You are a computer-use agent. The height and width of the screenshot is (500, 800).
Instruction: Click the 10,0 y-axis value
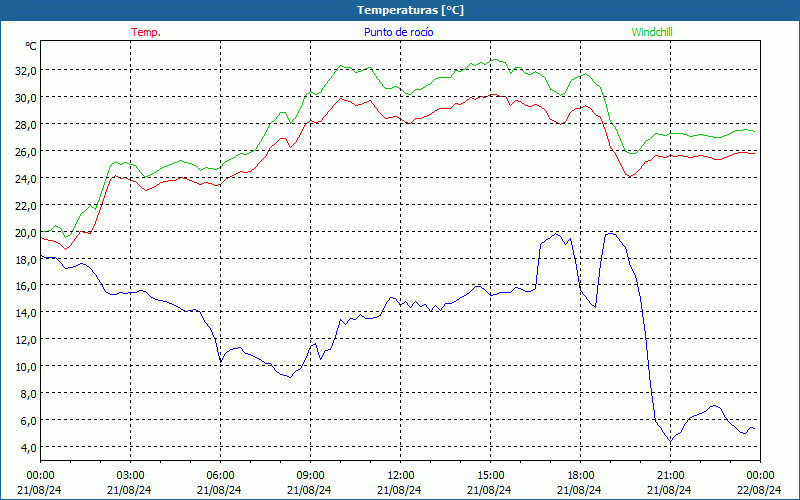[x=25, y=367]
